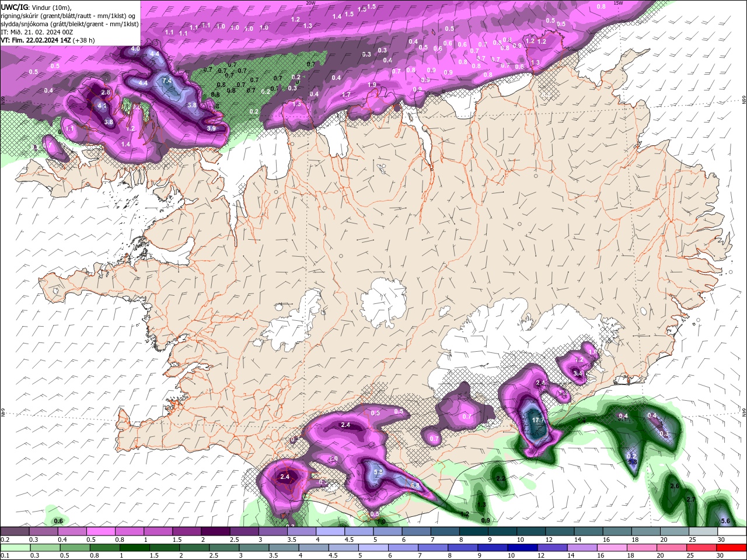Click the 4.1 value label on the map

click(102, 106)
